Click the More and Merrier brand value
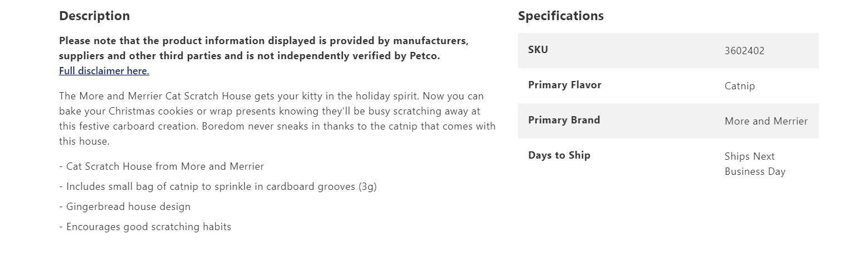 765,121
